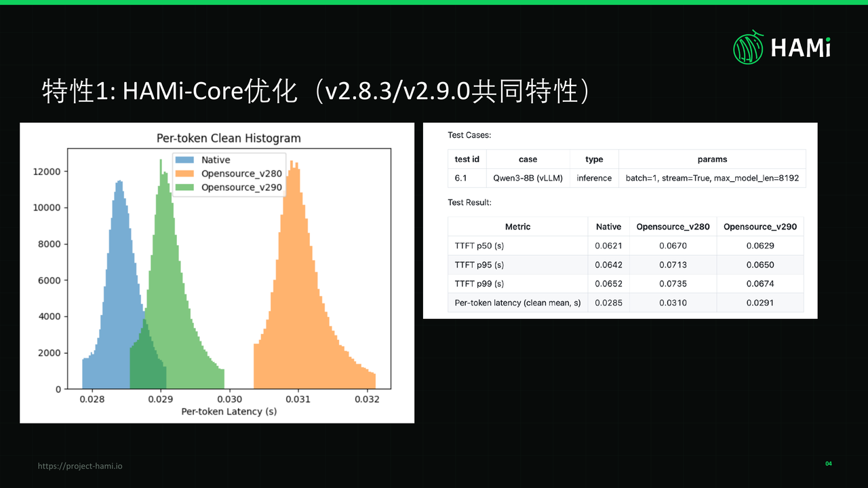Screen dimensions: 868x488
Task: Click the Metric column header
Action: pos(517,227)
